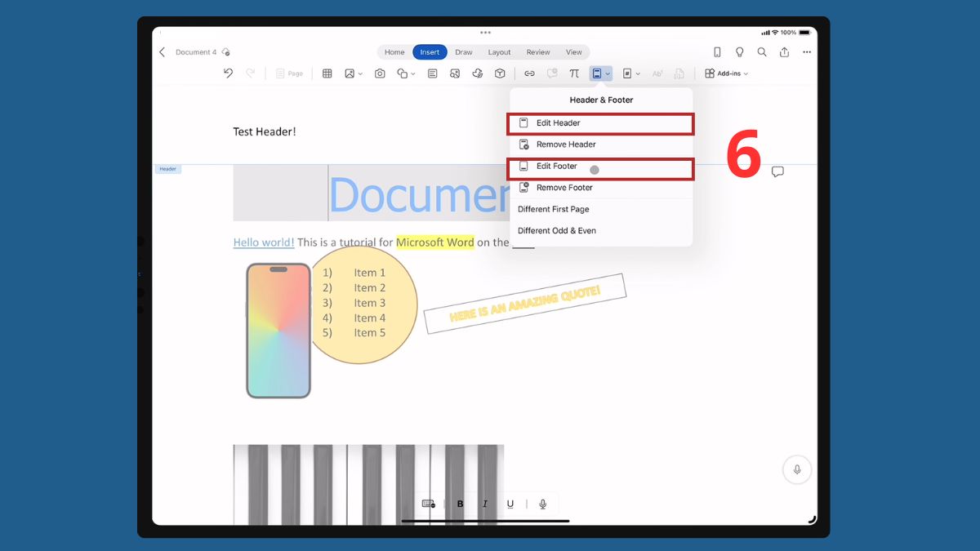The image size is (980, 551).
Task: Insert a blank Page
Action: tap(289, 73)
